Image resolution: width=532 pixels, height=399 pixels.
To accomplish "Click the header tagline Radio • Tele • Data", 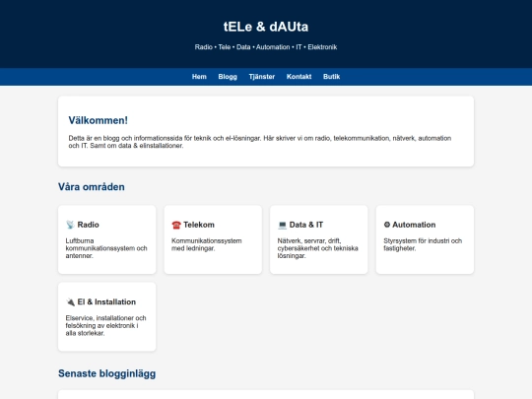I will [266, 47].
